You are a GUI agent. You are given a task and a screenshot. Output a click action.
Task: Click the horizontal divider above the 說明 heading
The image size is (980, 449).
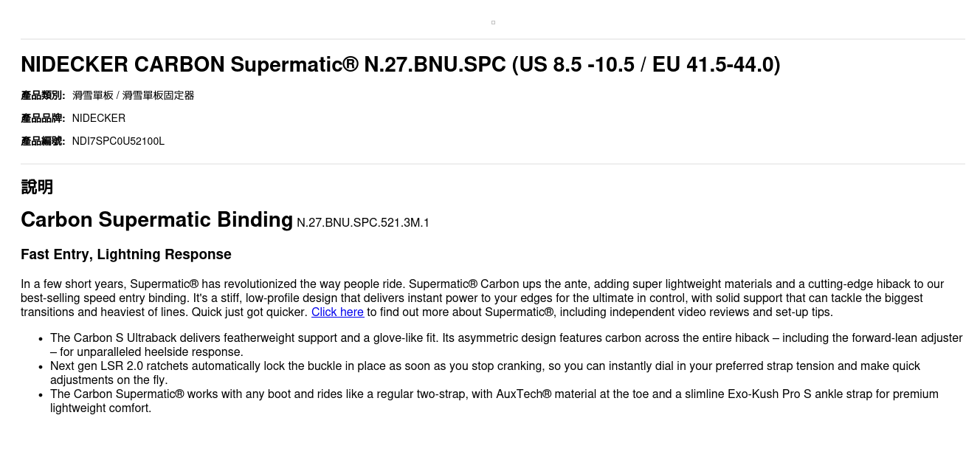pos(493,164)
